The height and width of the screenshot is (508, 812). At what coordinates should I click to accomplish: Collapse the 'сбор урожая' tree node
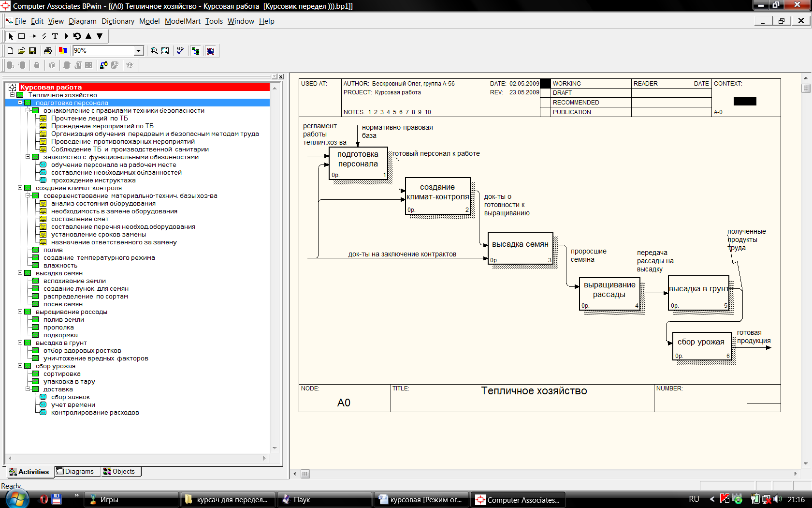coord(20,366)
